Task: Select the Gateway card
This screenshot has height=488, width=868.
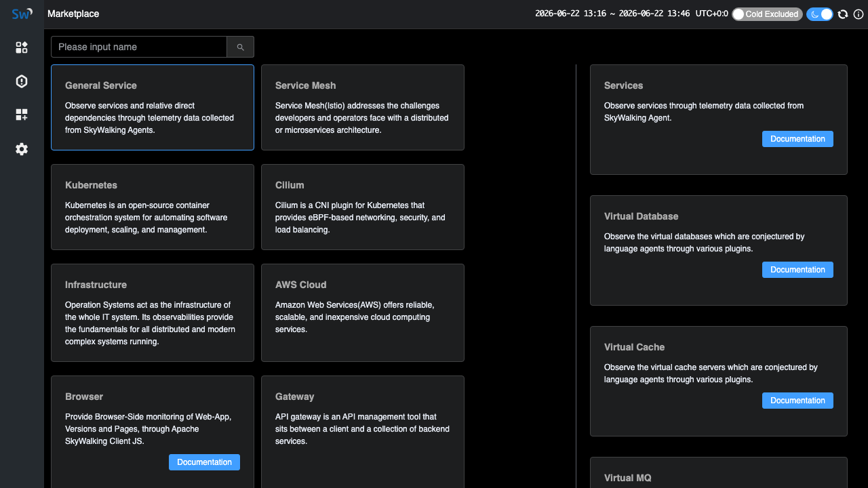Action: point(363,432)
